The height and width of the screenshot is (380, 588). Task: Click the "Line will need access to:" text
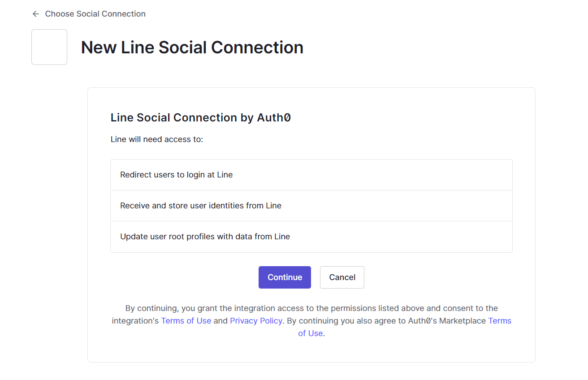[x=157, y=139]
